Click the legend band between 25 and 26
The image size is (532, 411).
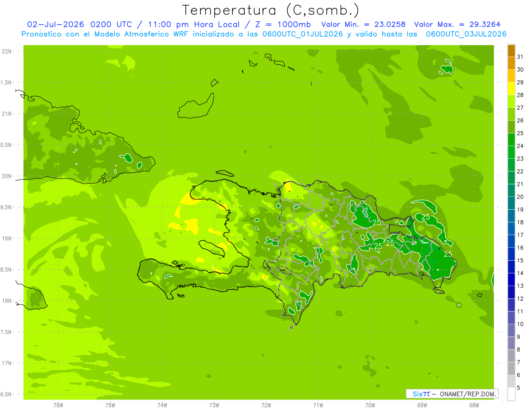tap(511, 127)
